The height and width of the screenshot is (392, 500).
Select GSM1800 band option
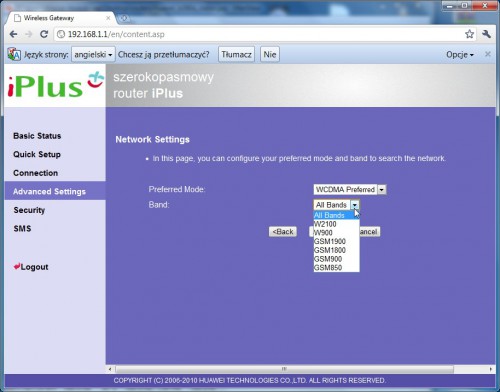(x=336, y=250)
